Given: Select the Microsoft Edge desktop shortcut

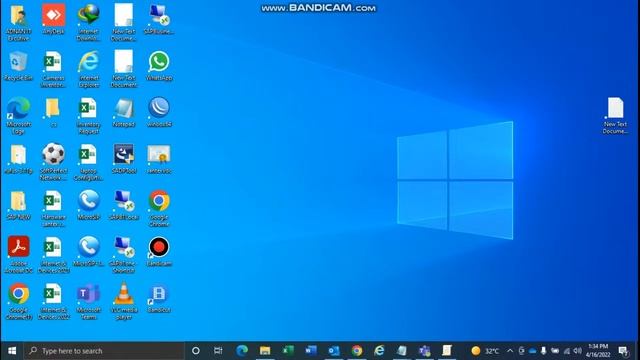Looking at the screenshot, I should [x=18, y=115].
